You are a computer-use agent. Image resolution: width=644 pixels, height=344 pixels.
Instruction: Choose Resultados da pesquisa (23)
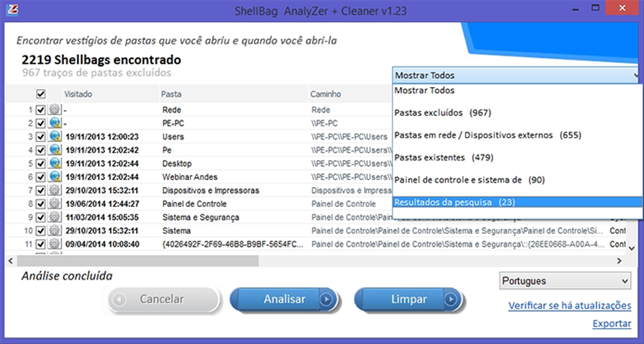tap(517, 202)
